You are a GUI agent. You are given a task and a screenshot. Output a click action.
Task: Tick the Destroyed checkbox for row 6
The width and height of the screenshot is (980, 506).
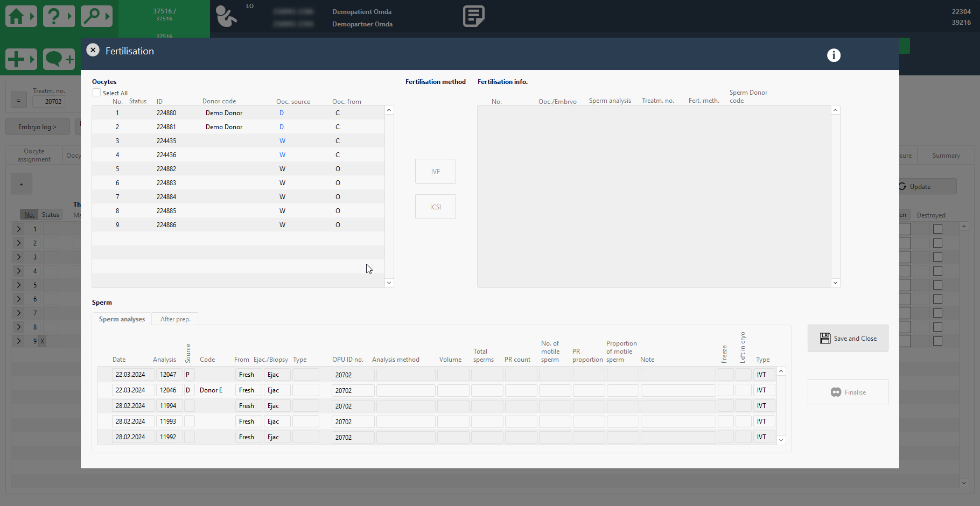coord(938,299)
